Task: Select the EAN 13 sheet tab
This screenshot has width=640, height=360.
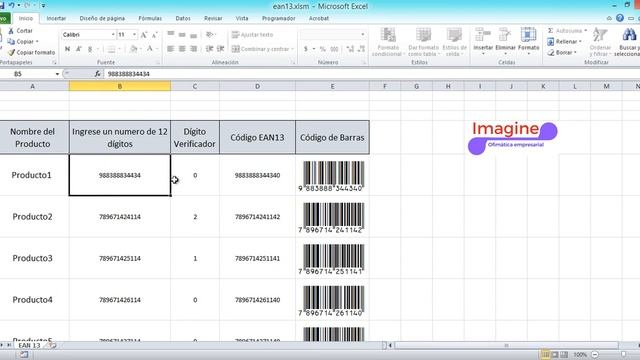Action: 29,345
